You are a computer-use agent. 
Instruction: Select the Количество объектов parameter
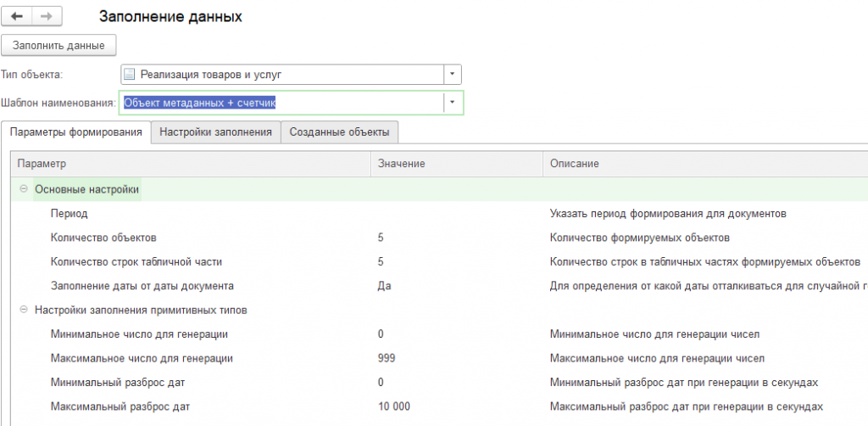point(103,238)
